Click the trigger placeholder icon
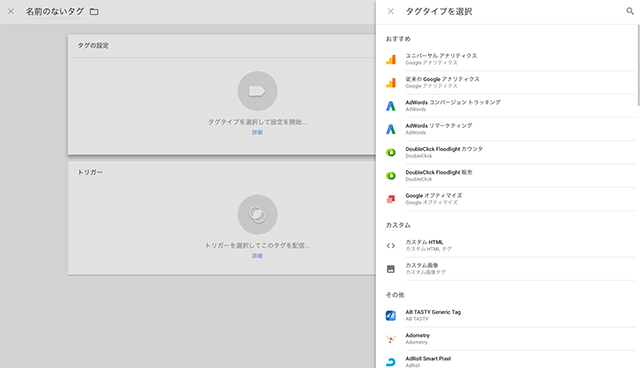640x368 pixels. click(258, 215)
